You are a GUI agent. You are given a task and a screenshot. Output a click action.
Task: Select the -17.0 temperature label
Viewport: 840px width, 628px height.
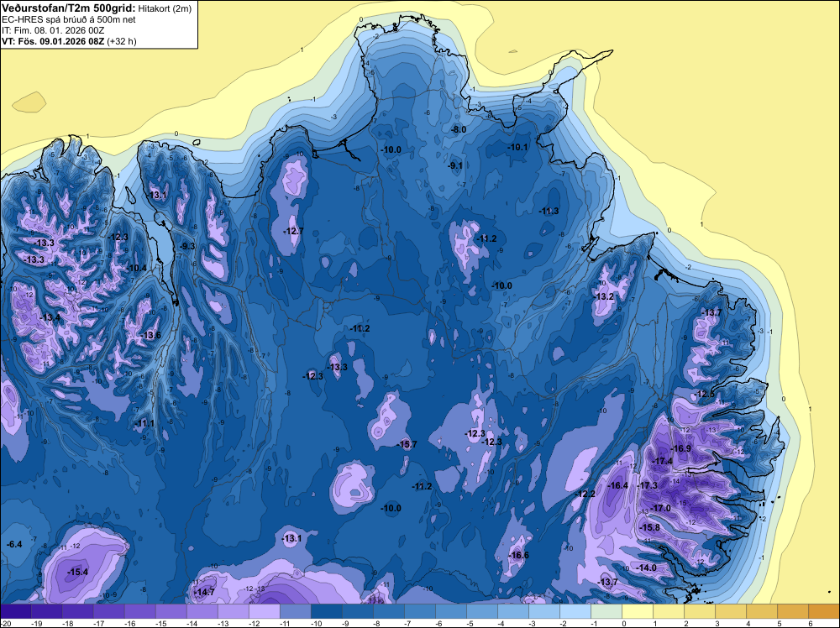[x=660, y=508]
